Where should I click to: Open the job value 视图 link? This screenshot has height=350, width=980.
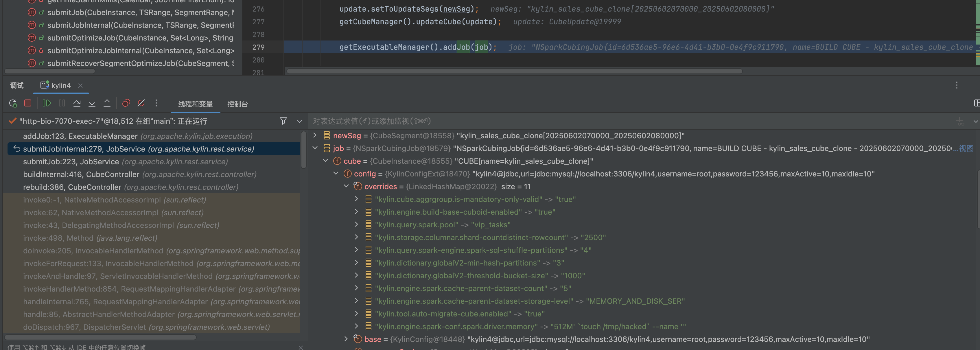pos(966,148)
